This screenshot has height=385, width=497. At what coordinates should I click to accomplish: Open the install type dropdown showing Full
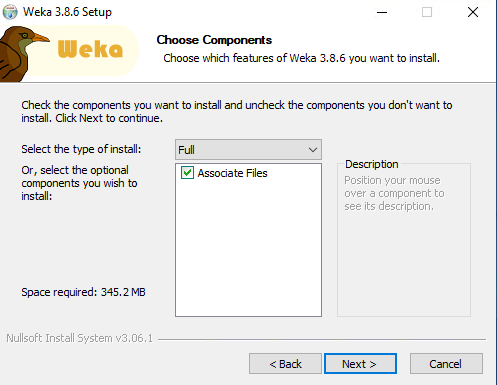tap(248, 150)
